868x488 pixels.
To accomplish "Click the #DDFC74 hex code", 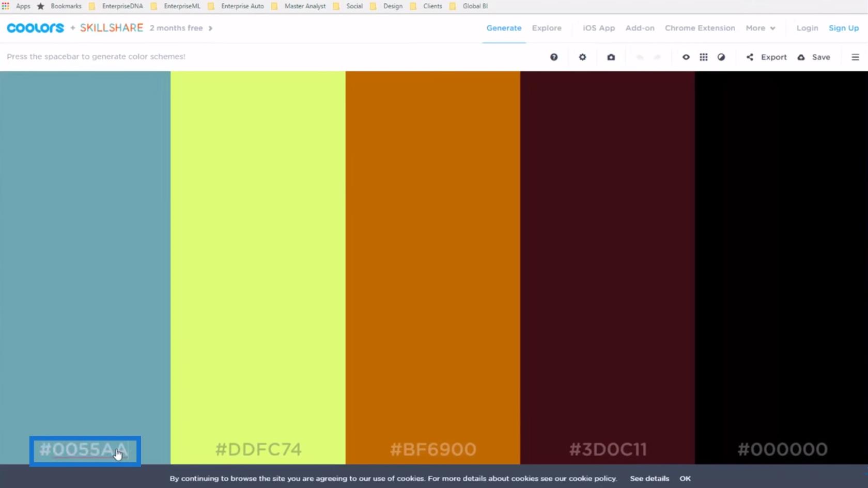I will click(x=258, y=449).
